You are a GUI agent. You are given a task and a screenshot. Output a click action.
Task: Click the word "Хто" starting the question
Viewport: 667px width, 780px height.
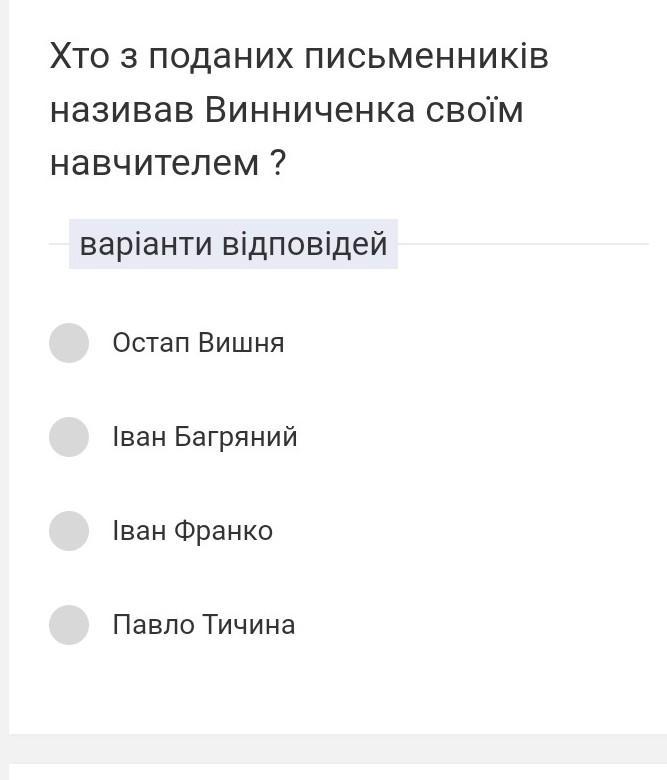(x=79, y=58)
